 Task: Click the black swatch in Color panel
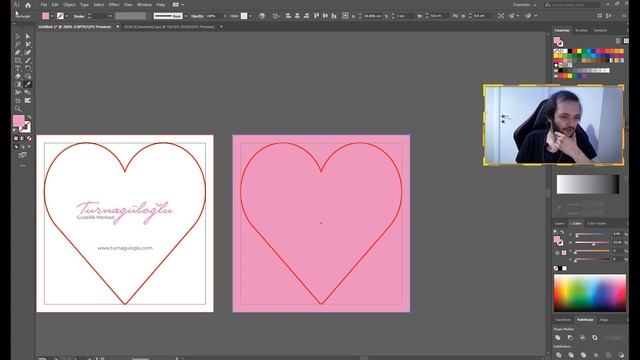pyautogui.click(x=560, y=268)
